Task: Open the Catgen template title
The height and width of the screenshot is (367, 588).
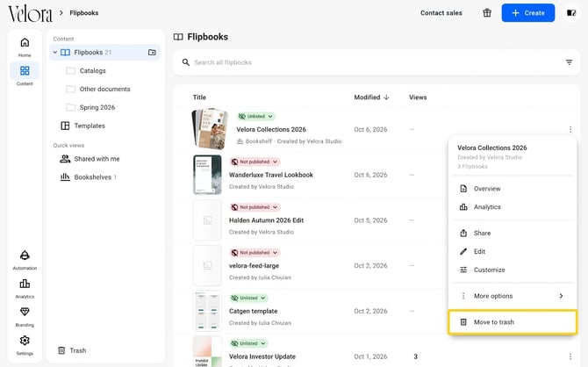Action: [253, 311]
